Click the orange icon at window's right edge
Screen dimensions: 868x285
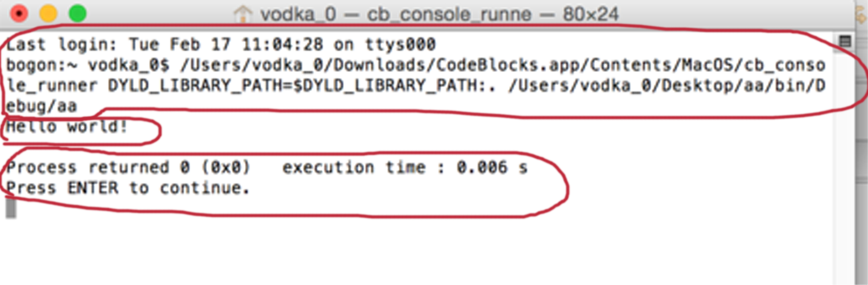862,15
